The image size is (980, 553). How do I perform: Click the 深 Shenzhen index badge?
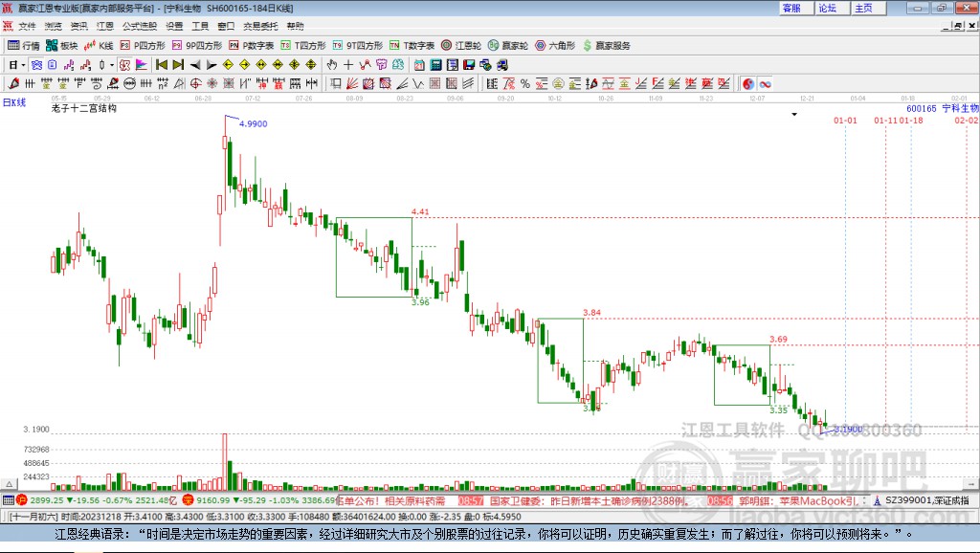(189, 499)
